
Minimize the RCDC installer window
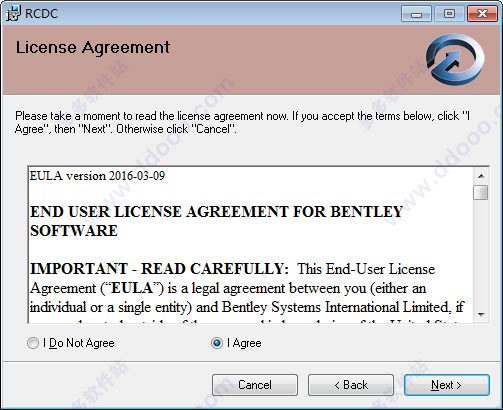[x=416, y=14]
